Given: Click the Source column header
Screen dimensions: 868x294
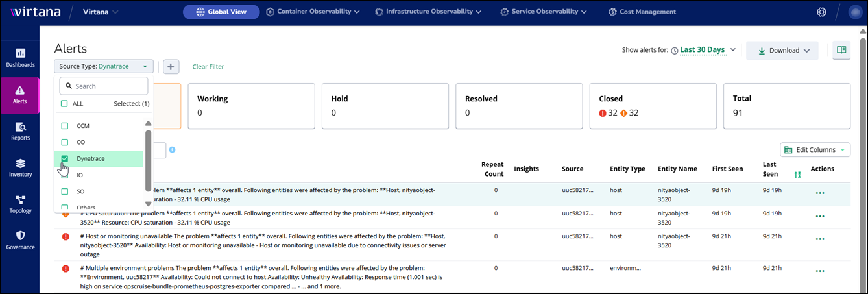Looking at the screenshot, I should [x=572, y=169].
